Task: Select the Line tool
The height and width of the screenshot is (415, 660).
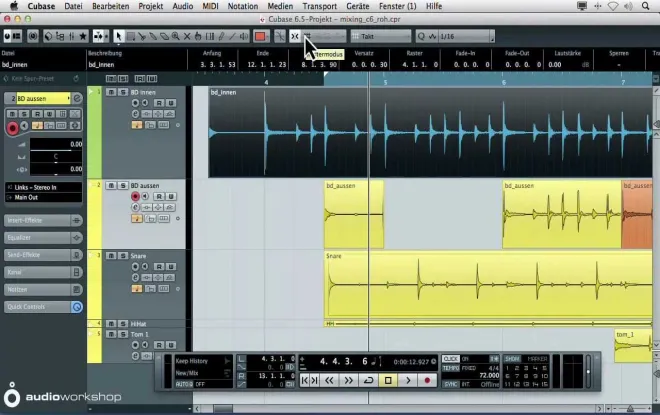Action: [232, 37]
